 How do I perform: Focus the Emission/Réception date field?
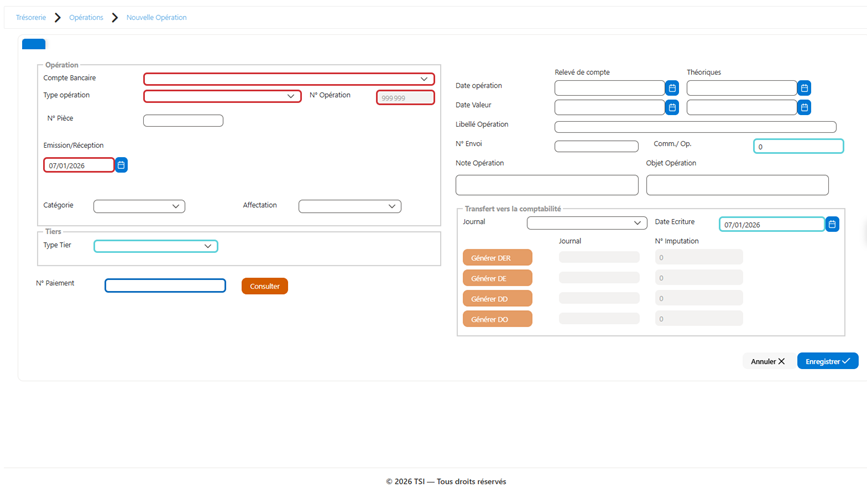coord(79,165)
